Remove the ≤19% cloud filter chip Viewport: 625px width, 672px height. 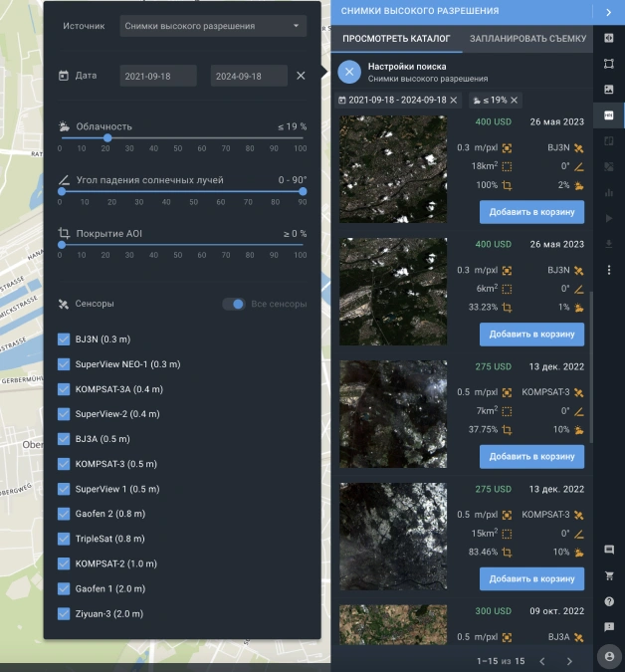515,100
